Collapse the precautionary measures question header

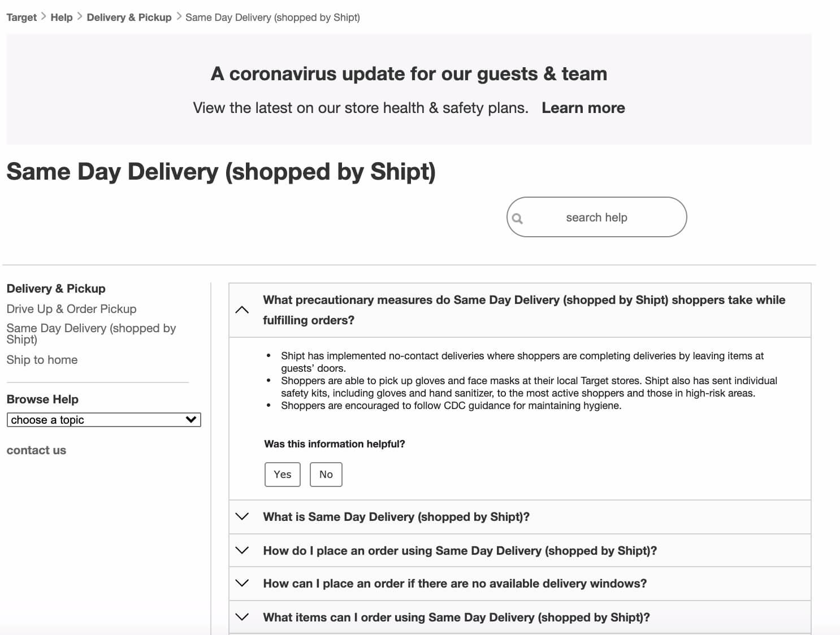pos(523,310)
